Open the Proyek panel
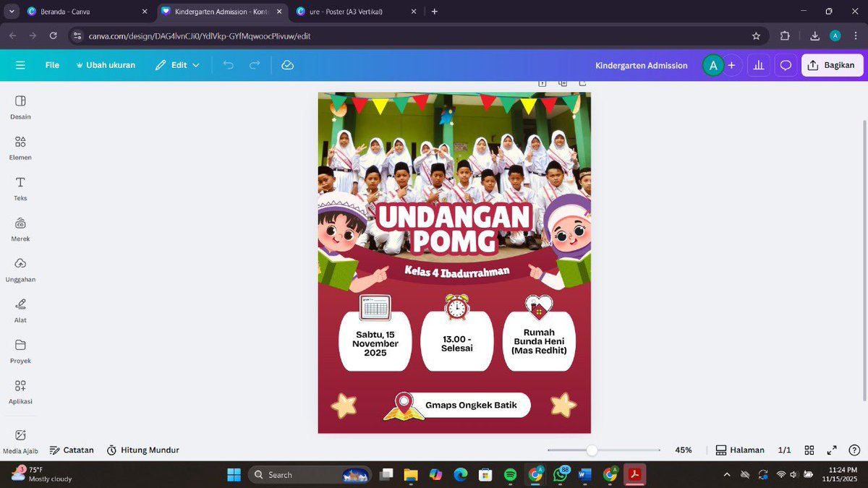Viewport: 868px width, 488px height. coord(20,351)
